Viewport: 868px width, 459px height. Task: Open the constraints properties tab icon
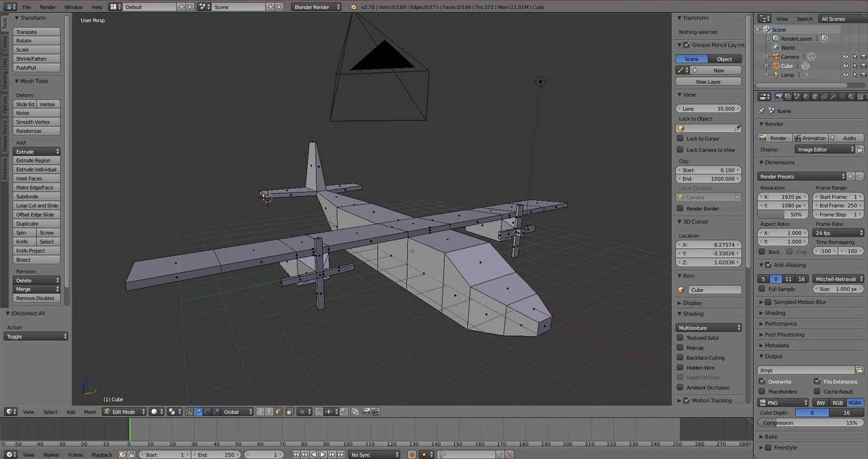pos(824,97)
